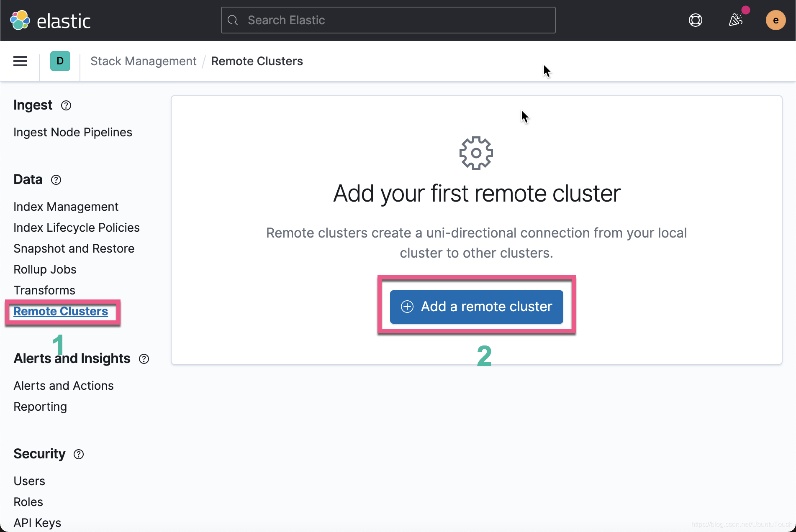Open the hamburger navigation menu

pos(20,61)
